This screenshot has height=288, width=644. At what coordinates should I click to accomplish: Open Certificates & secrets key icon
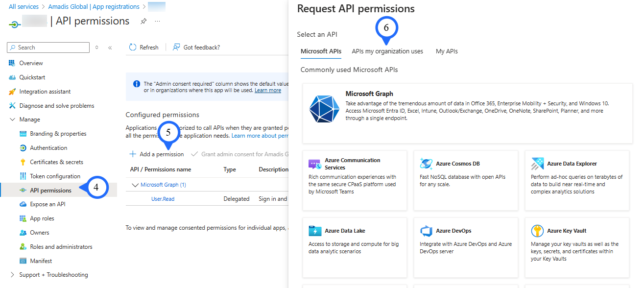(23, 162)
